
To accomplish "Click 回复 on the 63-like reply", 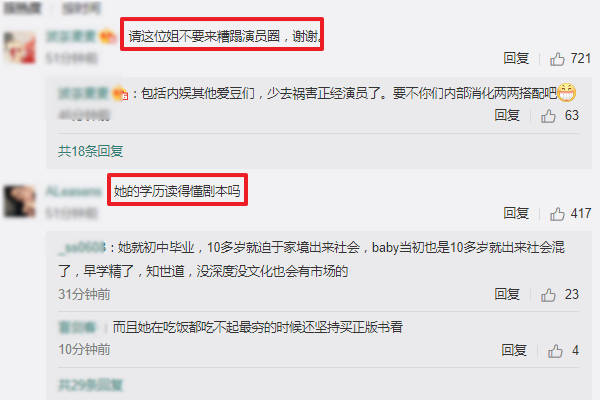I will pyautogui.click(x=507, y=115).
